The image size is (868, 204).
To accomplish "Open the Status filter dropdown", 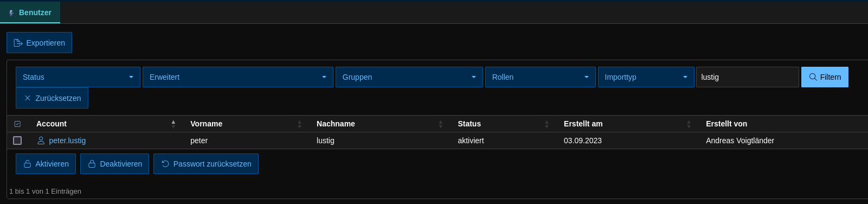I will click(x=78, y=77).
